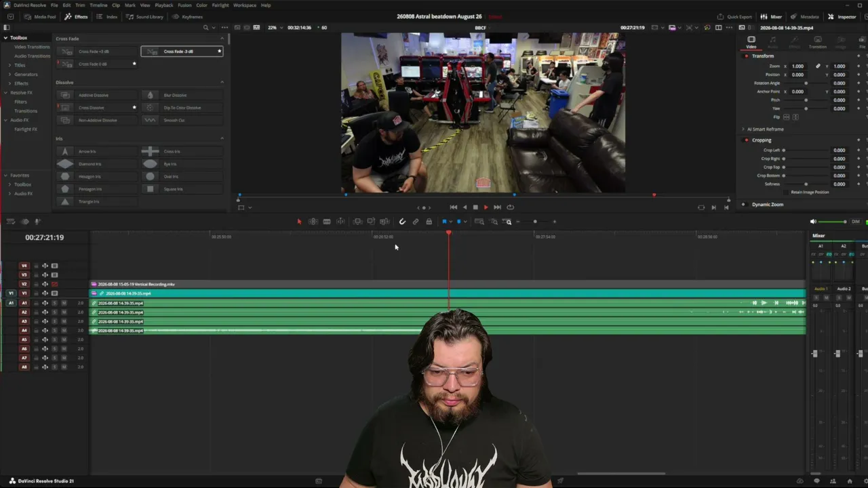Open the Workspace menu
Screen dimensions: 868x488
pos(245,5)
